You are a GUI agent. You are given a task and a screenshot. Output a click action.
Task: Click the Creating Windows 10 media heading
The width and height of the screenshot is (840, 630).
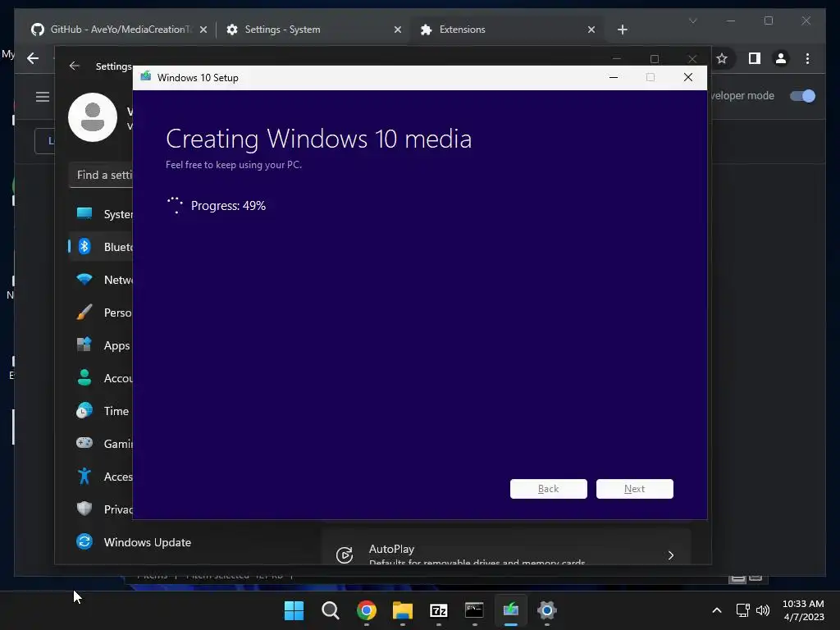pyautogui.click(x=319, y=139)
